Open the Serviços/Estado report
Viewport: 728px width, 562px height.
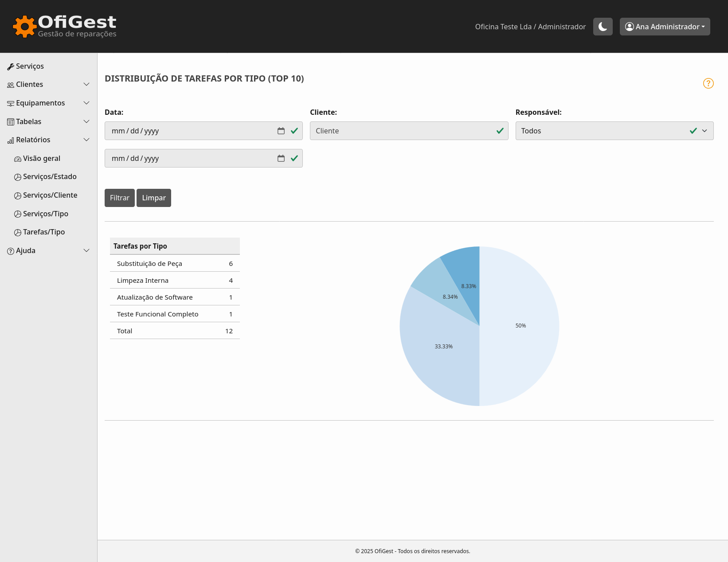tap(50, 176)
